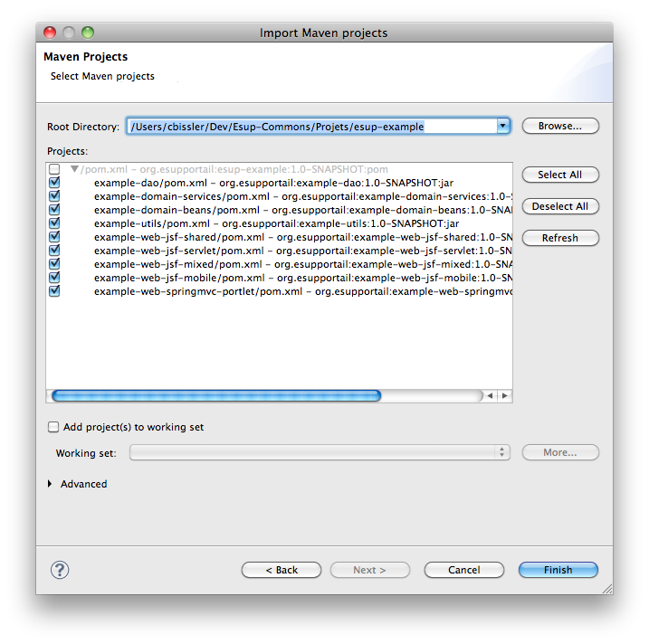Uncheck example-web-springmvc-portlet project checkbox
The width and height of the screenshot is (649, 644).
54,291
